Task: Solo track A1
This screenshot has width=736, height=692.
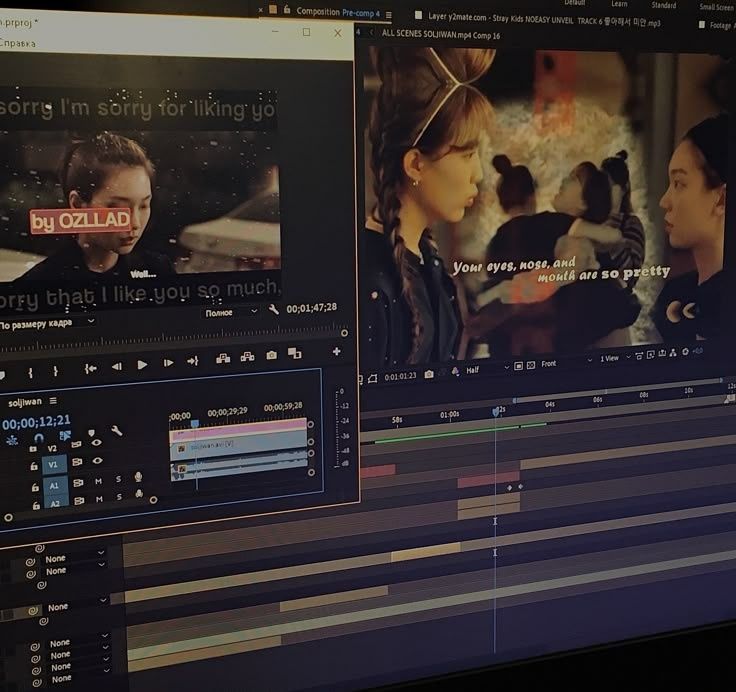Action: 118,479
